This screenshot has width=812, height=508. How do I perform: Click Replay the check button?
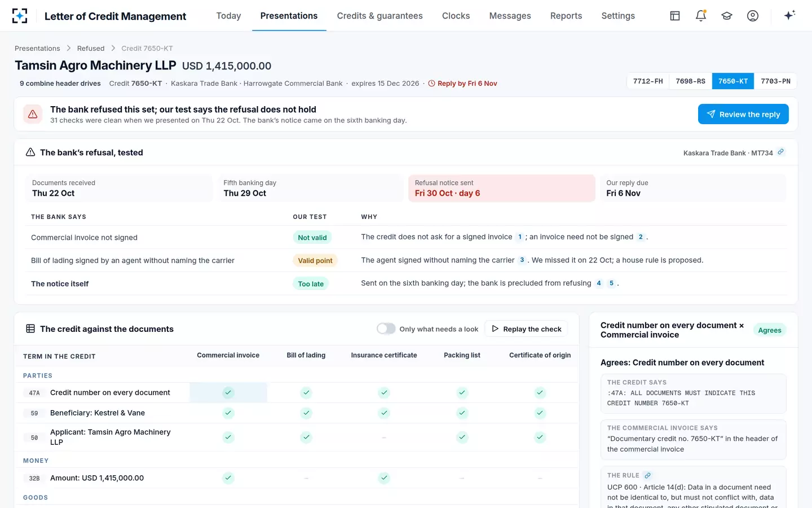pyautogui.click(x=526, y=329)
